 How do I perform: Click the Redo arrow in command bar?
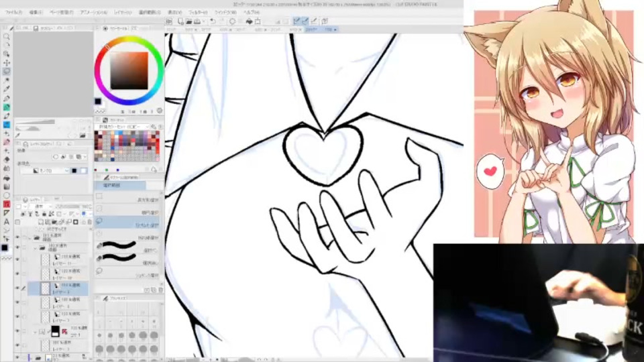point(222,21)
